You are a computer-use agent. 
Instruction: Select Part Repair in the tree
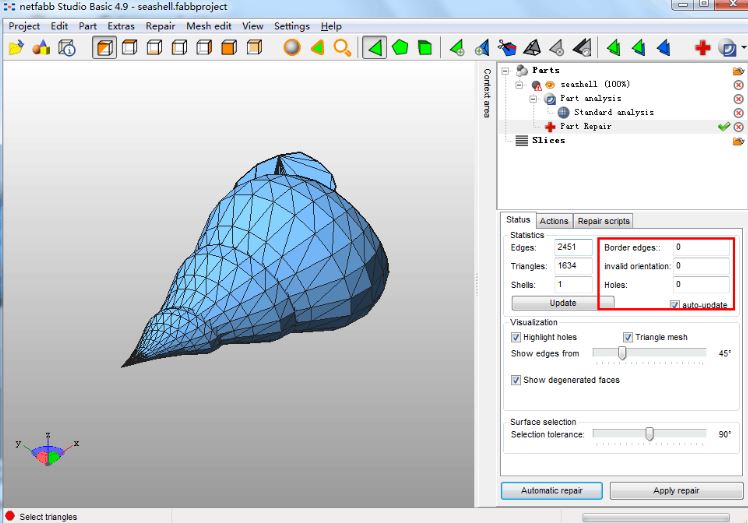click(585, 126)
